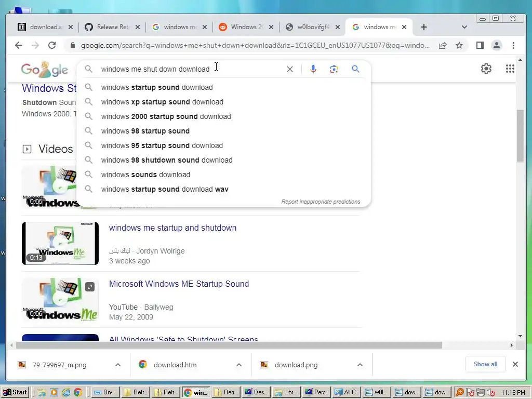
Task: Click the vertical page scrollbar thumb
Action: [520, 136]
